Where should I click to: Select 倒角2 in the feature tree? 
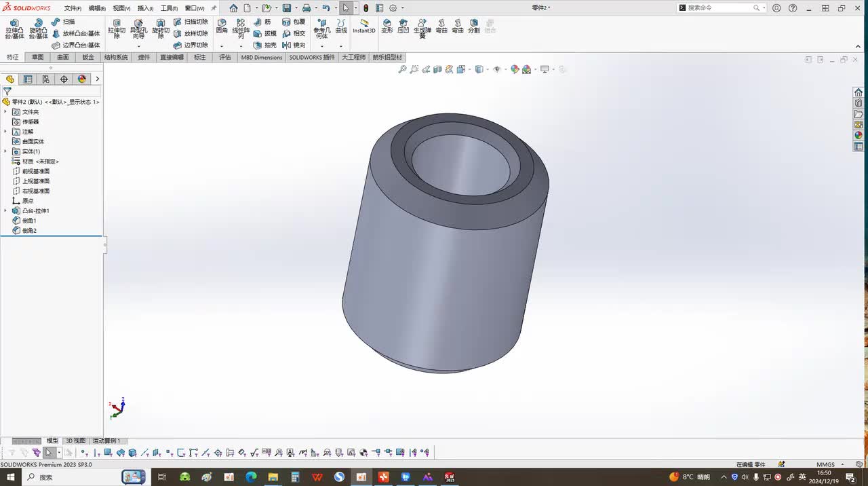29,231
